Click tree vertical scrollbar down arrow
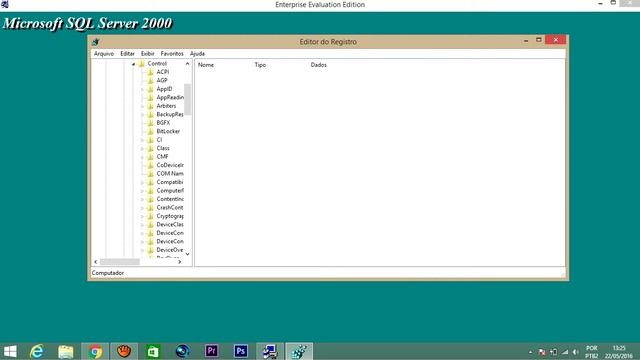 click(187, 254)
